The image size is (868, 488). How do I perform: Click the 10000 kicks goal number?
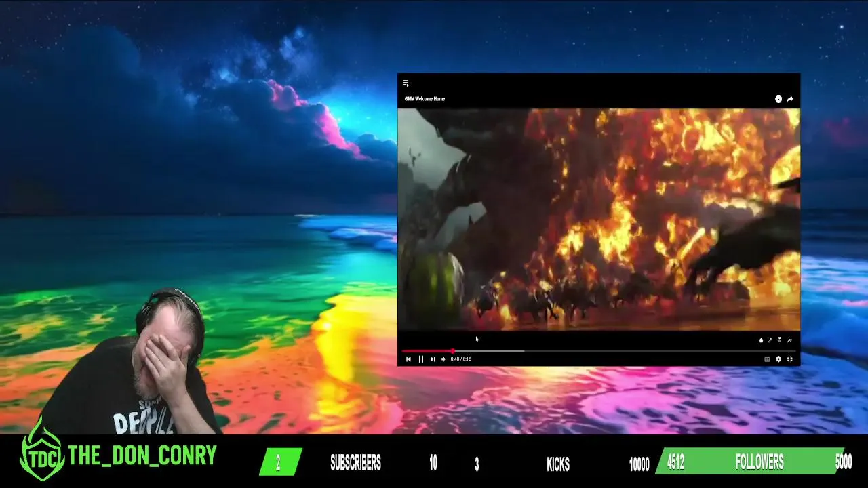coord(639,464)
